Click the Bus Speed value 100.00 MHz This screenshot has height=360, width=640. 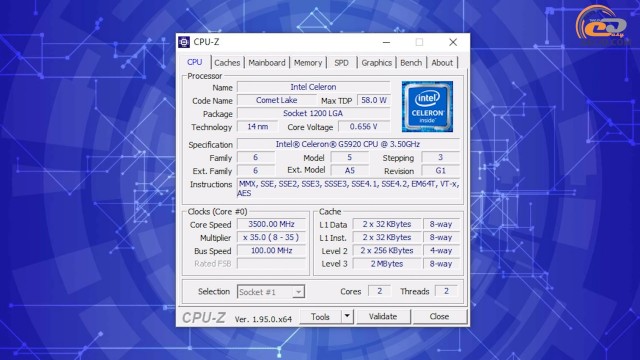271,250
